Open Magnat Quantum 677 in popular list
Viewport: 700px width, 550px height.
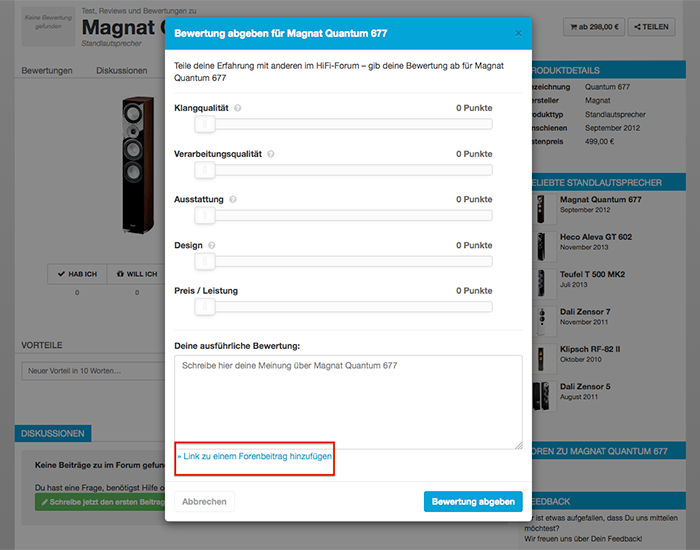point(600,200)
